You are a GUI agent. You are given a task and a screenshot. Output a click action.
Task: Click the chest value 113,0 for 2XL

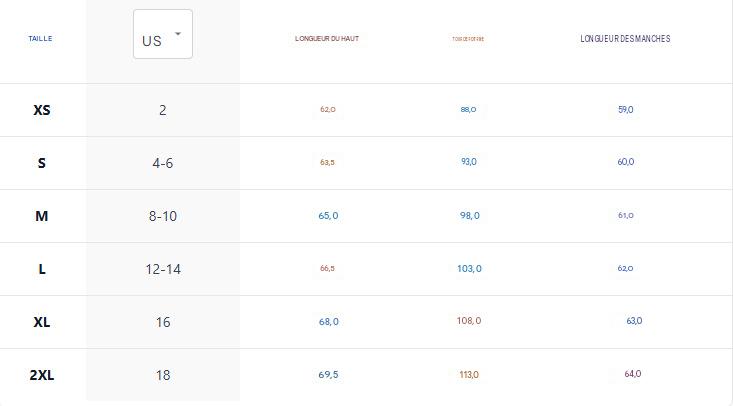point(469,375)
